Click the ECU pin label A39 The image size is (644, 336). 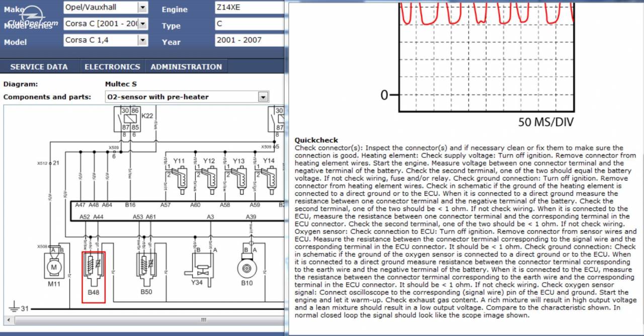point(251,217)
